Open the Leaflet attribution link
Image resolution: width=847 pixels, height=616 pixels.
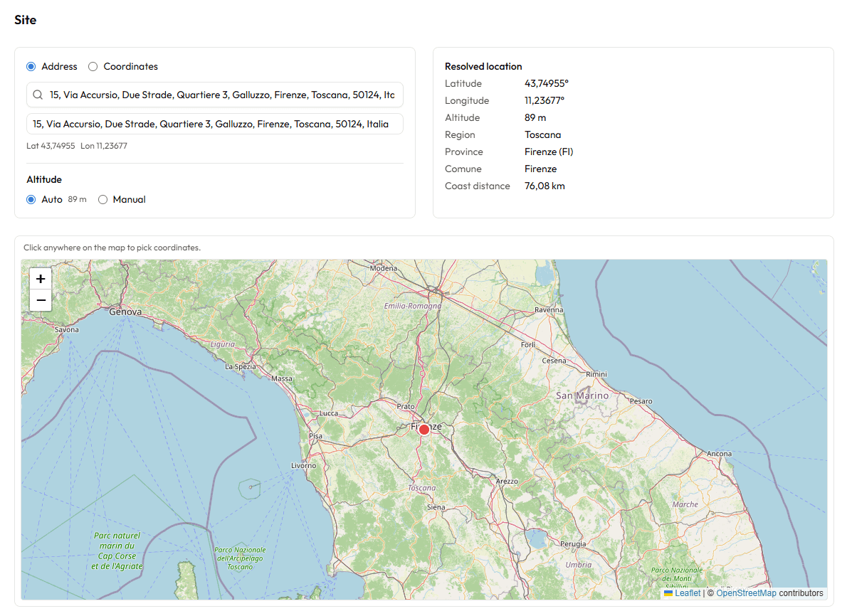(x=688, y=593)
